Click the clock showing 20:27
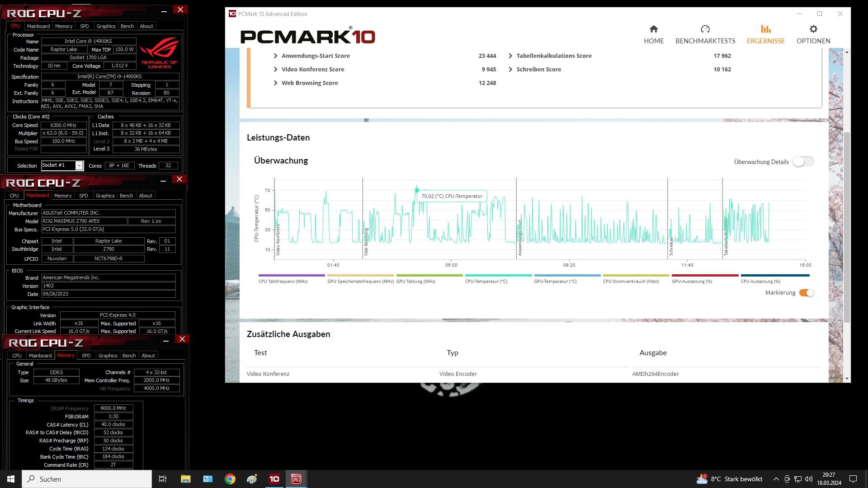The image size is (868, 488). point(829,475)
